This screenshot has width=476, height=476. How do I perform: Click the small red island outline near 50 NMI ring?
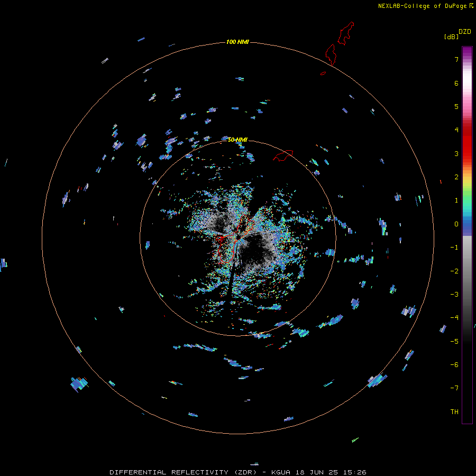pos(283,155)
